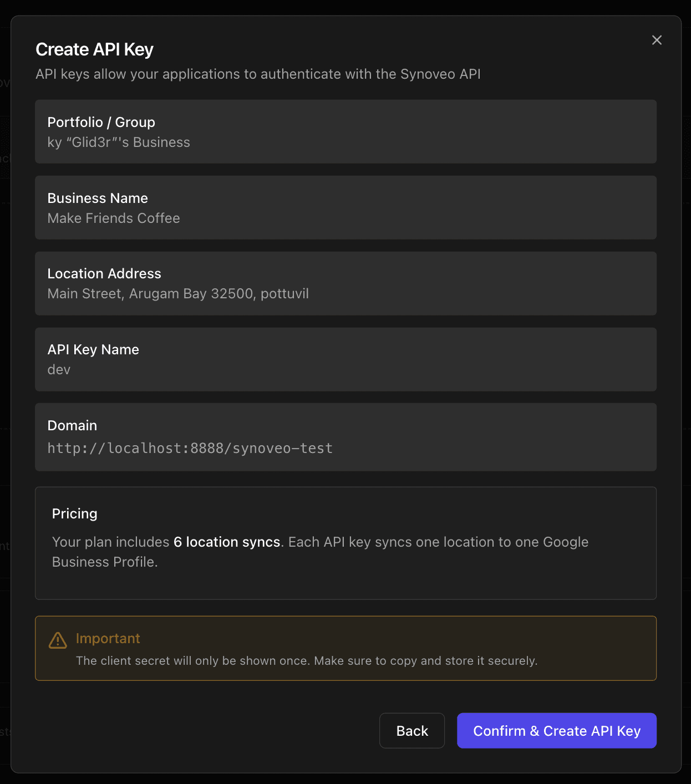
Task: Click the Synoveo API description subtitle
Action: point(258,74)
